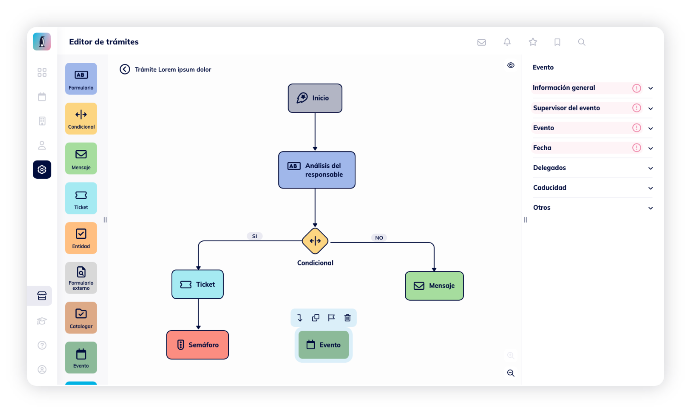Screen dimensions: 691x413
Task: Open the graduation cap sidebar icon
Action: pyautogui.click(x=42, y=321)
